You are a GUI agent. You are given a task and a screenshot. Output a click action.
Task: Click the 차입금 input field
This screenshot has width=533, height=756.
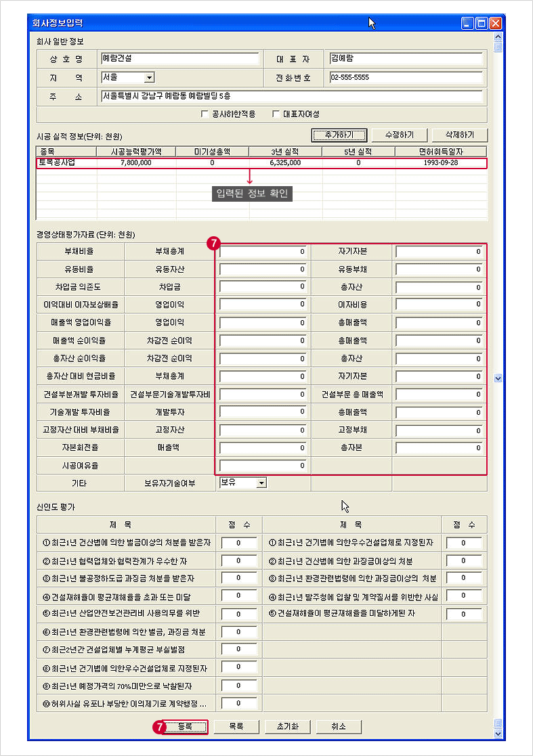(x=263, y=287)
